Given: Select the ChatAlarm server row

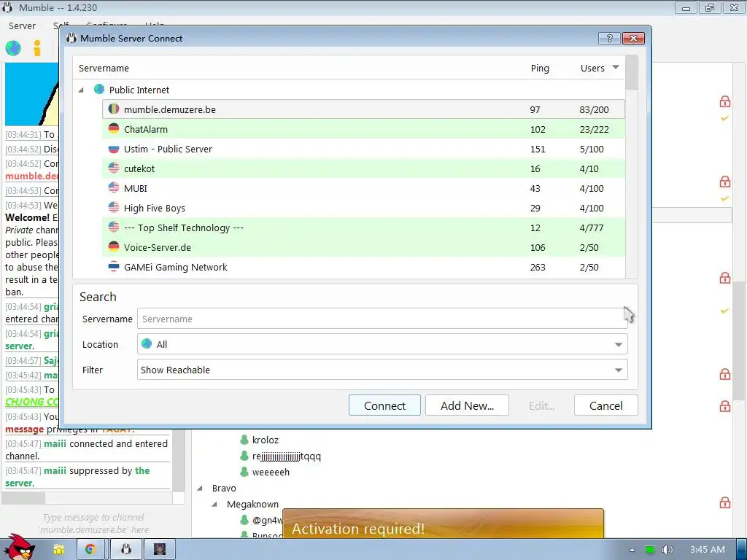Looking at the screenshot, I should click(363, 129).
